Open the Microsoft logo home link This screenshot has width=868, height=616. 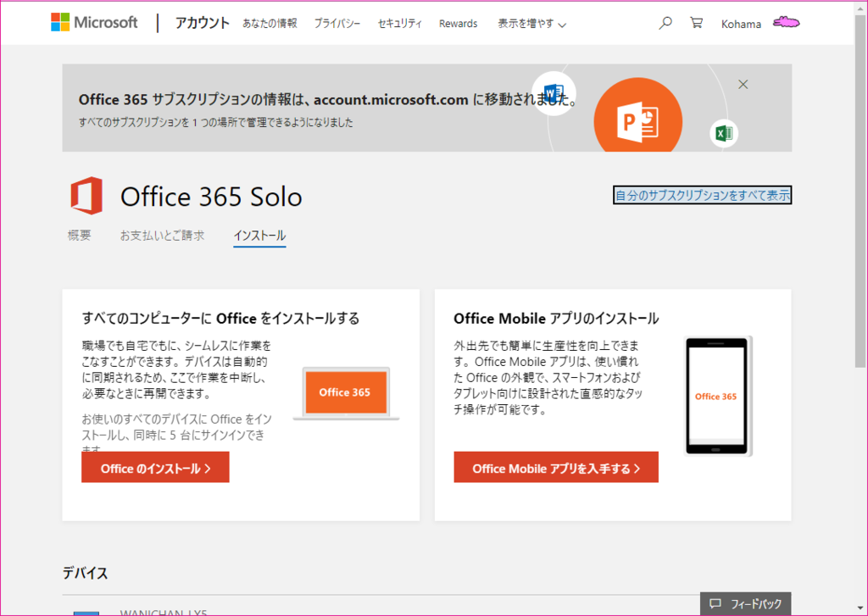click(x=94, y=23)
